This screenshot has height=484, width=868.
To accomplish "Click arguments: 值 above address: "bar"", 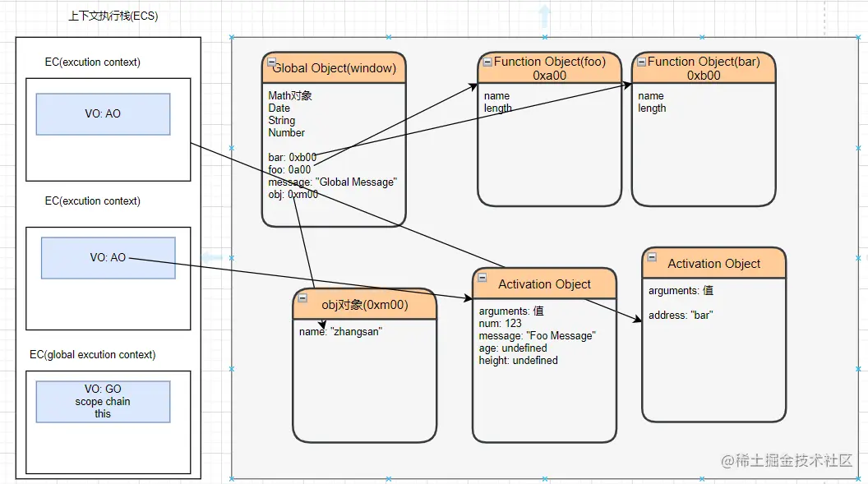I will coord(681,290).
